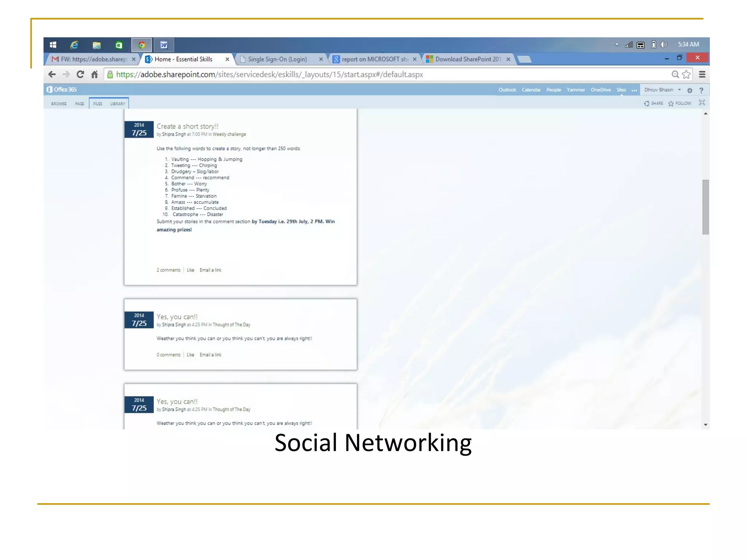The width and height of the screenshot is (747, 560).
Task: Reload the page with refresh icon
Action: [x=80, y=74]
